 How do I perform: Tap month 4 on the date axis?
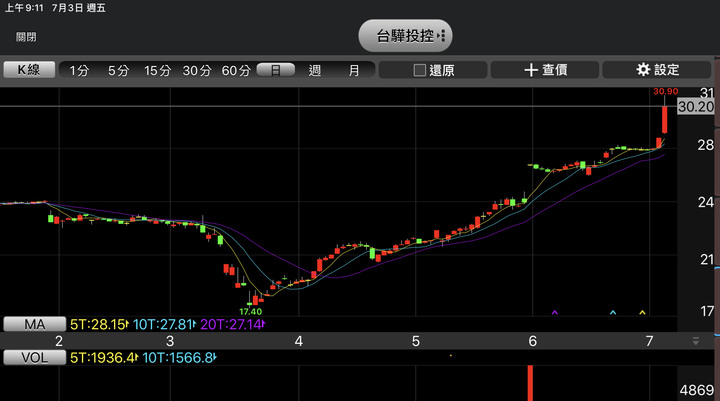point(298,341)
